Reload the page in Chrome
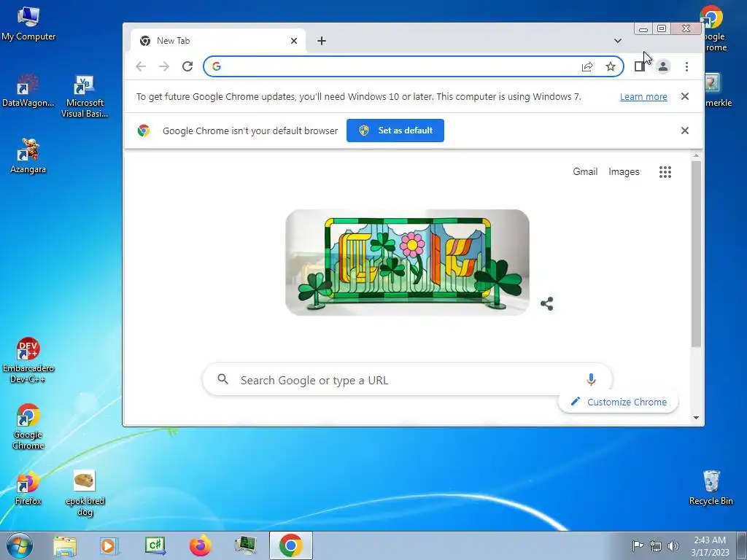This screenshot has height=560, width=747. tap(187, 66)
